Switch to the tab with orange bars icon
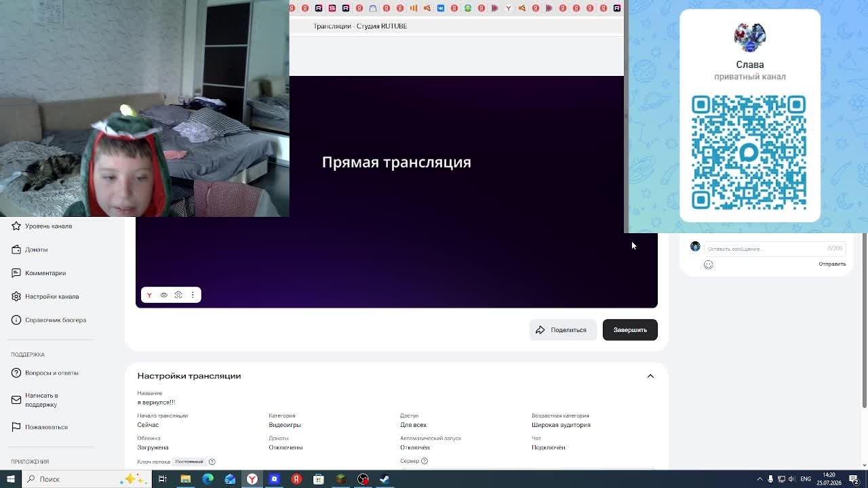 (414, 8)
